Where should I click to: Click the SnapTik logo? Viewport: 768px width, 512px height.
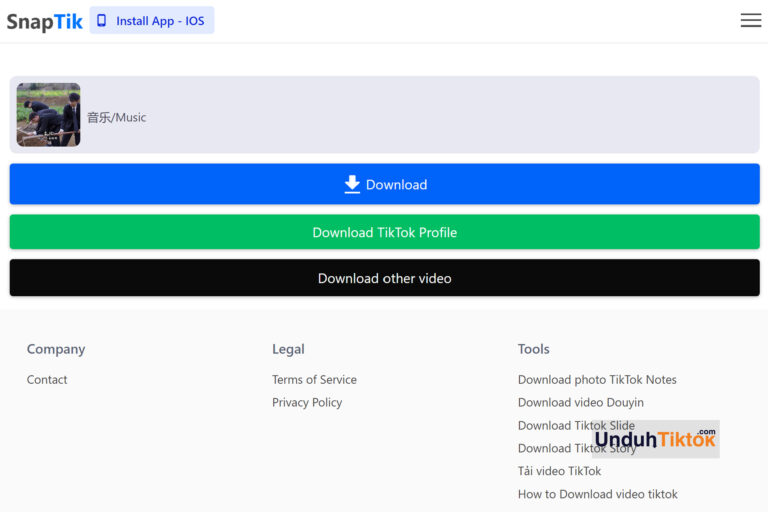click(x=45, y=21)
